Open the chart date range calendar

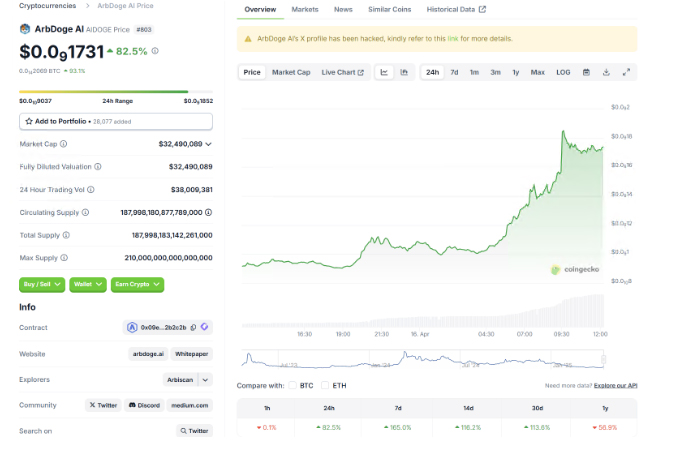click(x=587, y=72)
